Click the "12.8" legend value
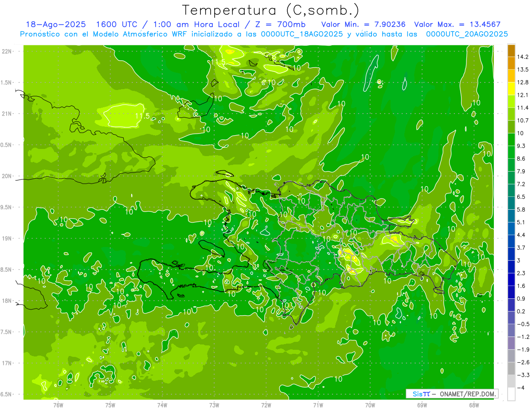The width and height of the screenshot is (532, 411). [x=522, y=82]
